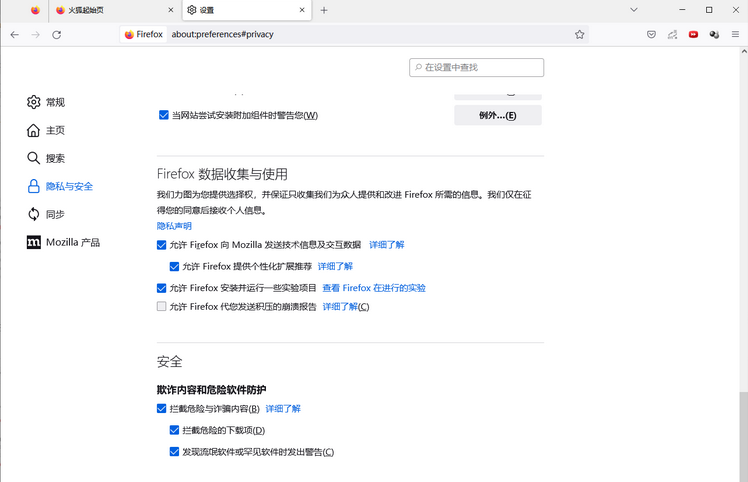The image size is (748, 482).
Task: List all tabs via the chevron dropdown
Action: [x=634, y=10]
